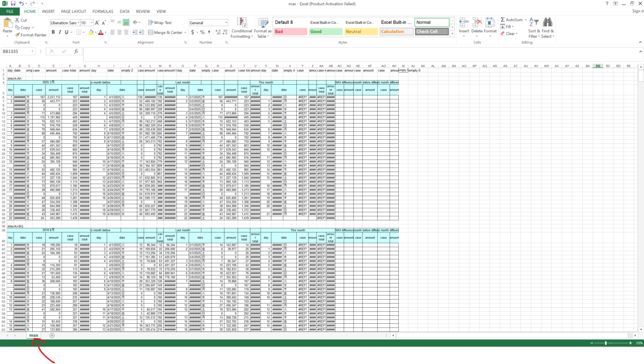Apply the borders icon
The image size is (644, 364).
tap(79, 32)
